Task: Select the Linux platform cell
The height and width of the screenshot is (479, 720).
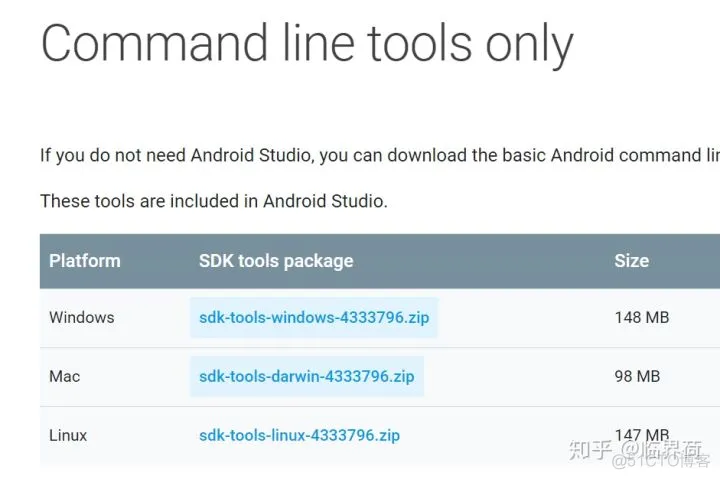Action: click(68, 435)
